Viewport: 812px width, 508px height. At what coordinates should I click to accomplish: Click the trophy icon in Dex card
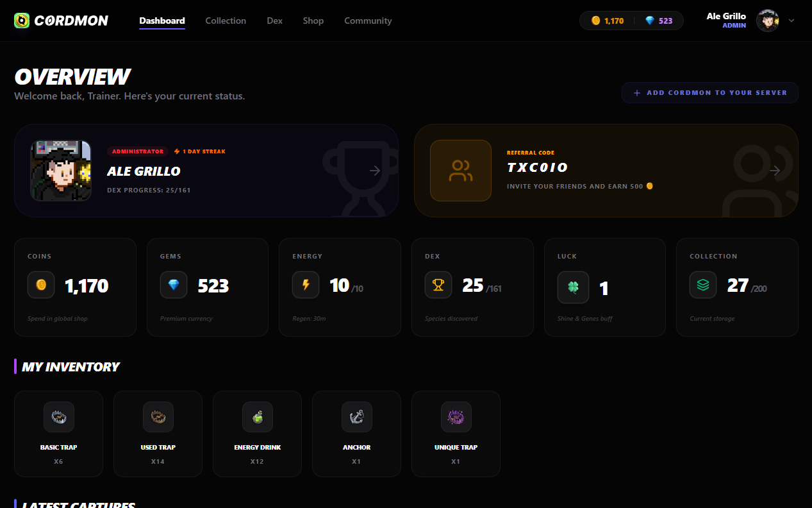pyautogui.click(x=438, y=285)
